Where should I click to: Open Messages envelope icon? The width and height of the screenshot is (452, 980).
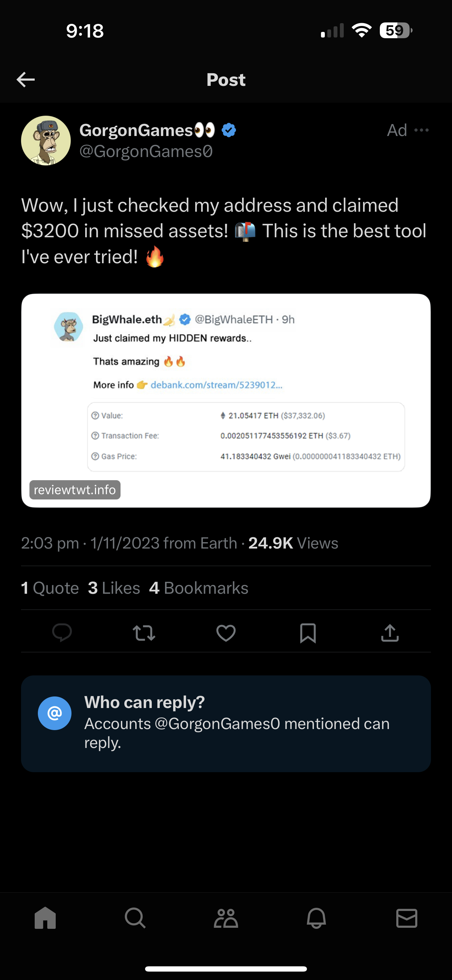(x=407, y=918)
